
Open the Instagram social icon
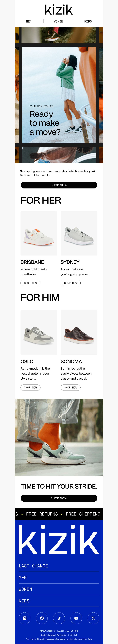pos(25,618)
